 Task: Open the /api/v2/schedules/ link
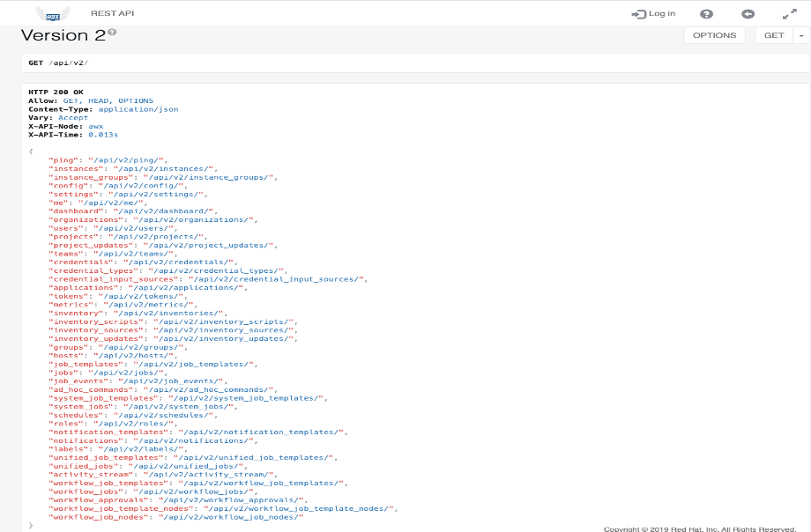pyautogui.click(x=163, y=415)
